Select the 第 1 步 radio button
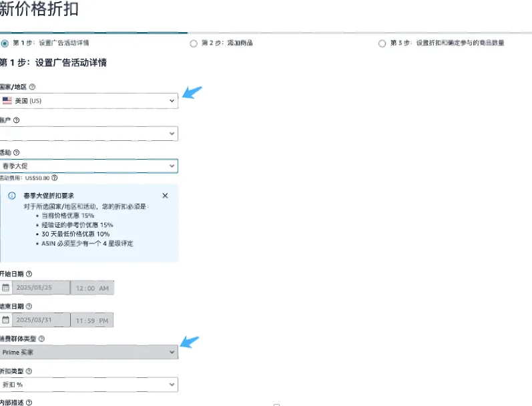The width and height of the screenshot is (532, 406). (x=5, y=43)
